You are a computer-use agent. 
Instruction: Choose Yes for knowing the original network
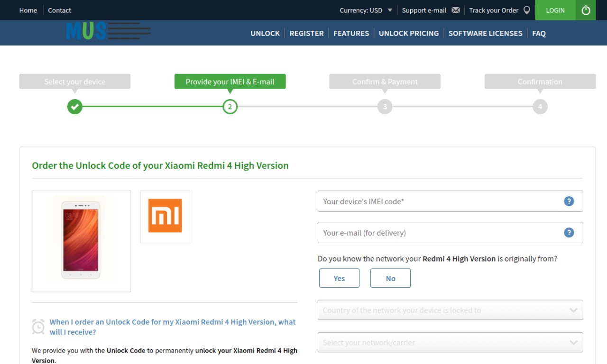[x=339, y=278]
